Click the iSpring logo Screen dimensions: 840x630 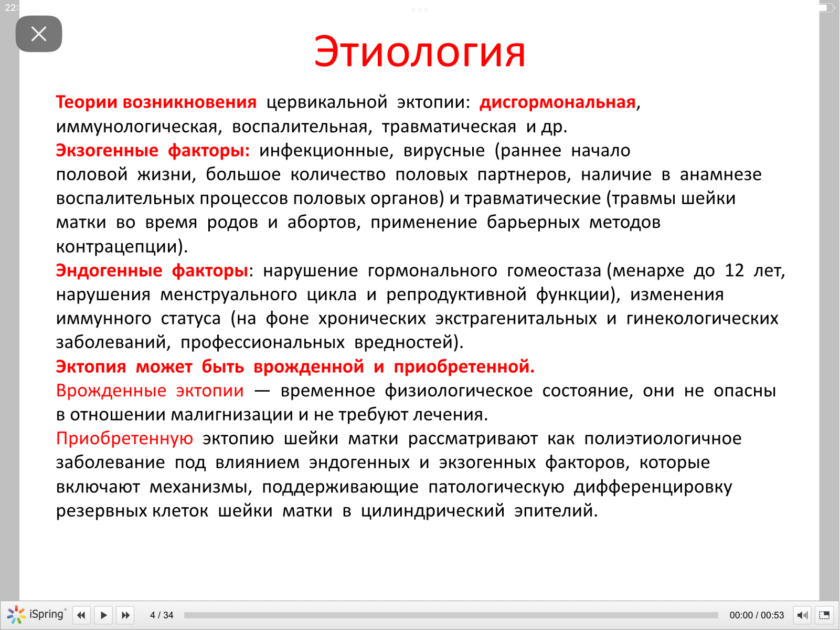[x=37, y=614]
